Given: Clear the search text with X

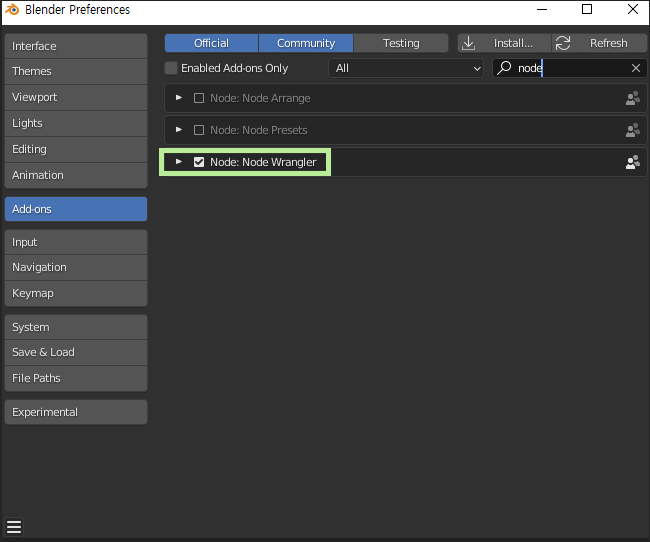Looking at the screenshot, I should pos(636,68).
